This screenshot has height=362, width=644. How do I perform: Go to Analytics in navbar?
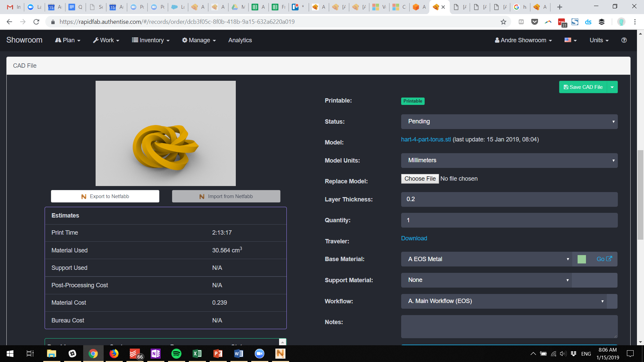pyautogui.click(x=240, y=40)
